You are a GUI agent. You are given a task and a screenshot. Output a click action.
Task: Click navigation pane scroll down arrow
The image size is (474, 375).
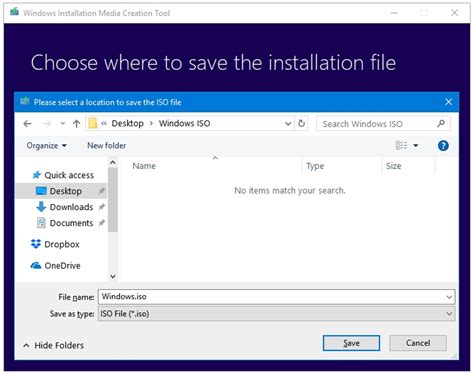[x=113, y=276]
